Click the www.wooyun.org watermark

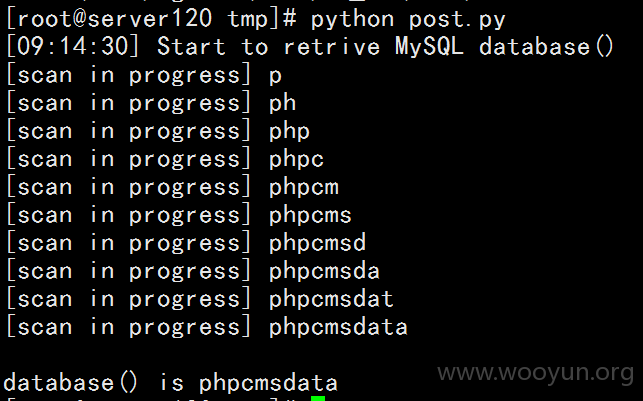click(536, 373)
